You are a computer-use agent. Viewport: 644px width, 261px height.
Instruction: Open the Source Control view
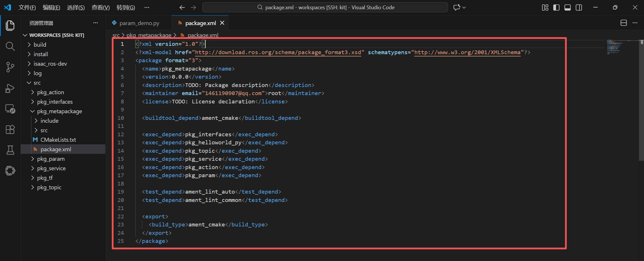pos(10,67)
